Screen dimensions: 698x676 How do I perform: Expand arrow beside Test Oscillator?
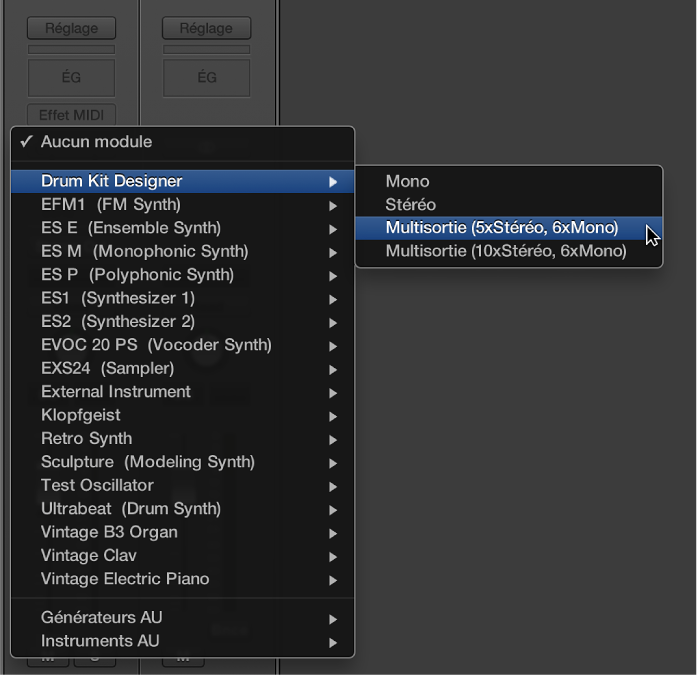click(x=333, y=487)
